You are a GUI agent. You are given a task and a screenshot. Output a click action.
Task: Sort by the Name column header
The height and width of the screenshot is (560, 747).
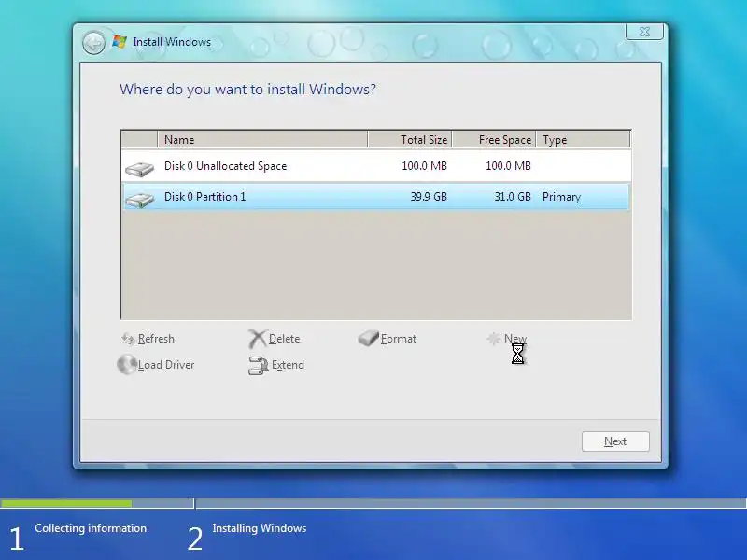pos(262,139)
